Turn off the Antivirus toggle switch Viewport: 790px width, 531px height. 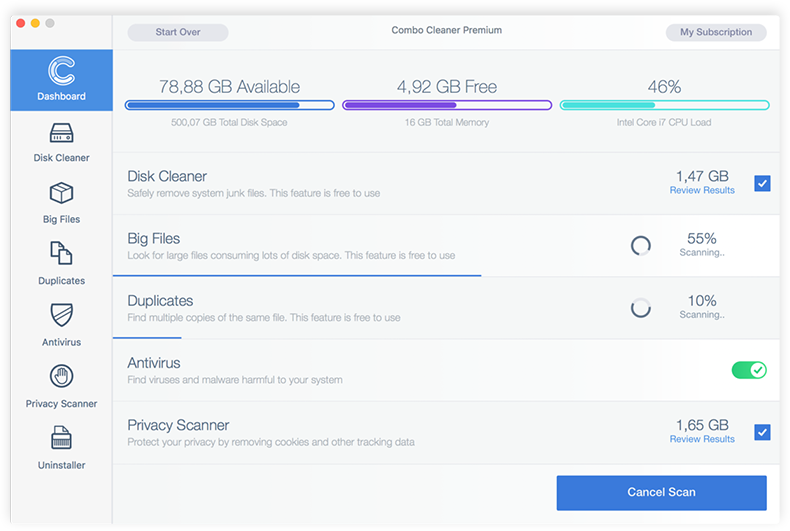(749, 370)
